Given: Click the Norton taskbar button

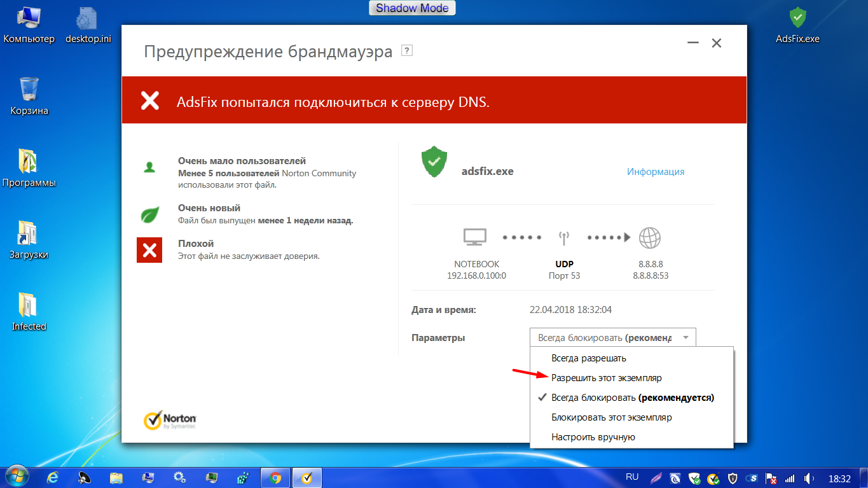Looking at the screenshot, I should coord(307,478).
